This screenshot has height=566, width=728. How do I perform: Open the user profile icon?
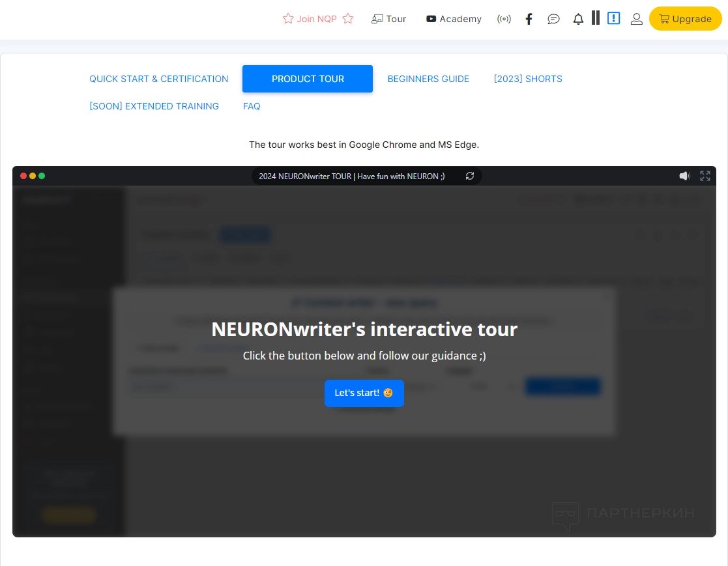click(x=637, y=19)
